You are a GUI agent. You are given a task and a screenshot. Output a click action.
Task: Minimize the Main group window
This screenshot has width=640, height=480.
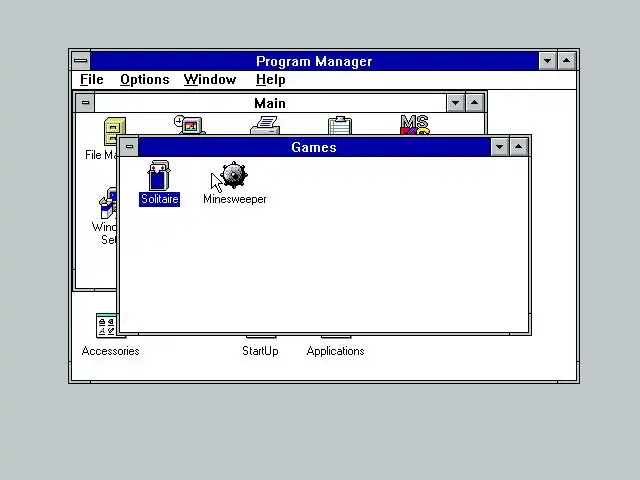click(455, 103)
